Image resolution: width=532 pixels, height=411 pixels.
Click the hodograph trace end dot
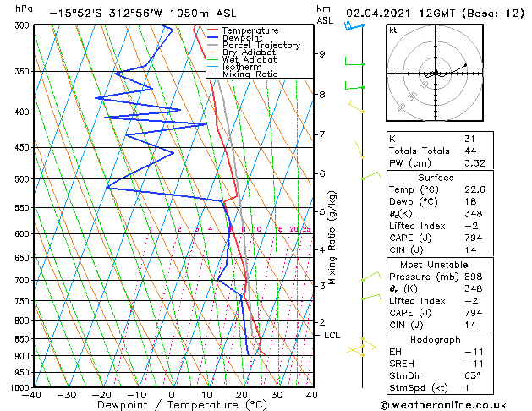[x=465, y=65]
